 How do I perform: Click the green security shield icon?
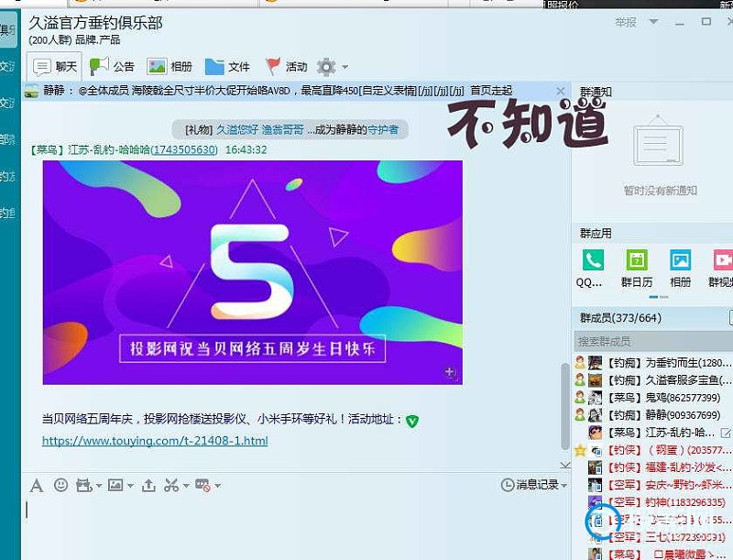(x=411, y=421)
